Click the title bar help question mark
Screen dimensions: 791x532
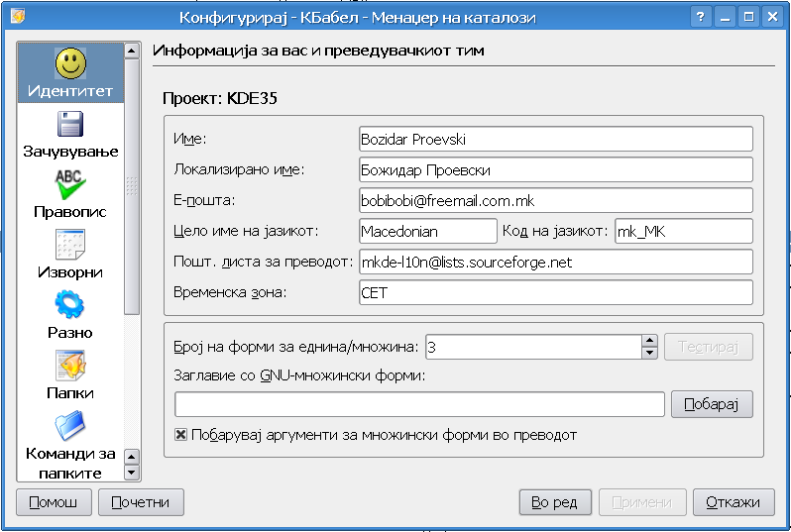(x=700, y=17)
